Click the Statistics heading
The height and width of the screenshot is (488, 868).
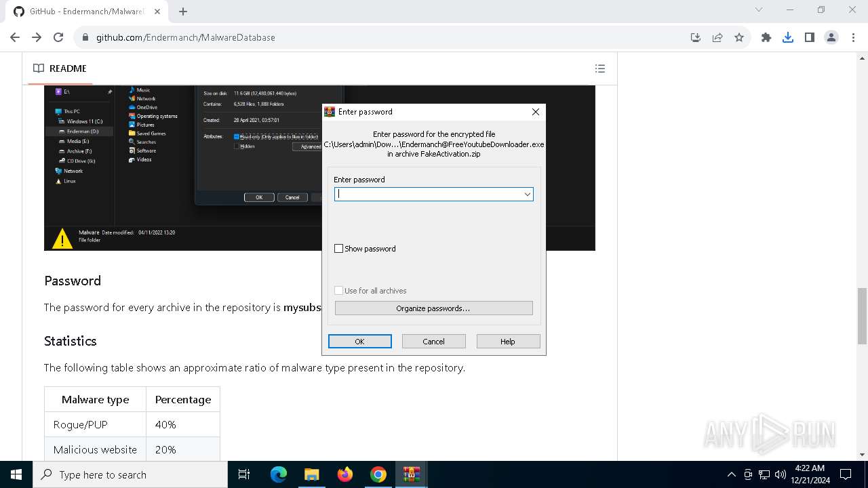tap(71, 341)
